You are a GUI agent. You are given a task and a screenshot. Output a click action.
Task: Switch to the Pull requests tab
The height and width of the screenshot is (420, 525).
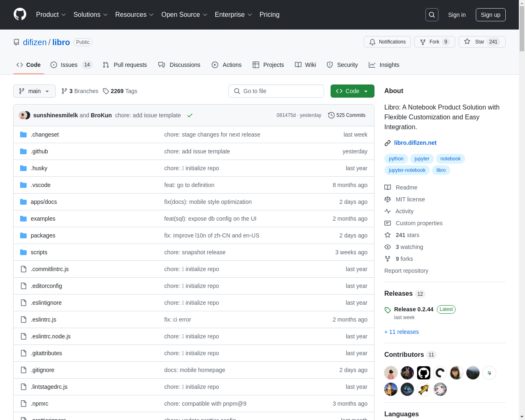coord(125,65)
